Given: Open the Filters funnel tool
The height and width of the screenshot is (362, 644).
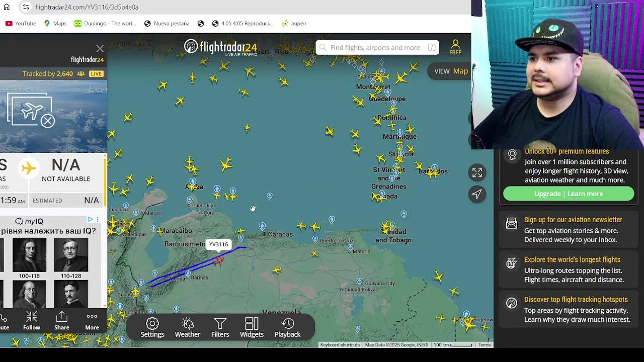Looking at the screenshot, I should 220,327.
